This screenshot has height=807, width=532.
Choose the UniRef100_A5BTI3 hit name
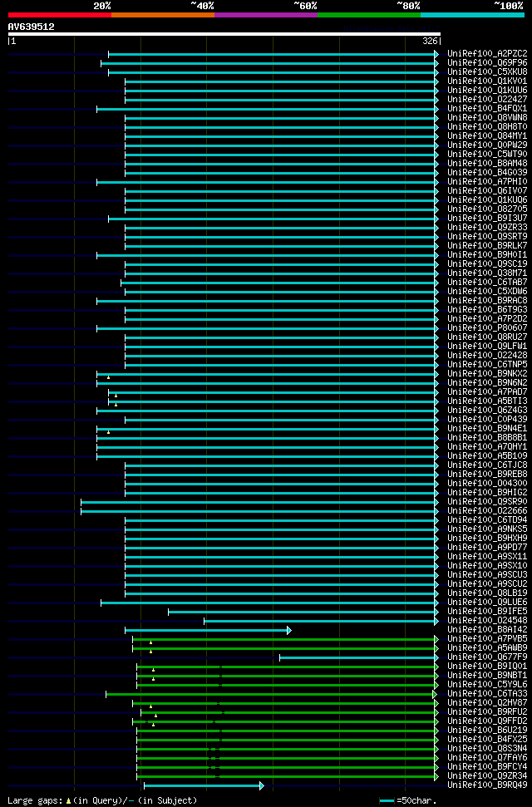pos(487,401)
